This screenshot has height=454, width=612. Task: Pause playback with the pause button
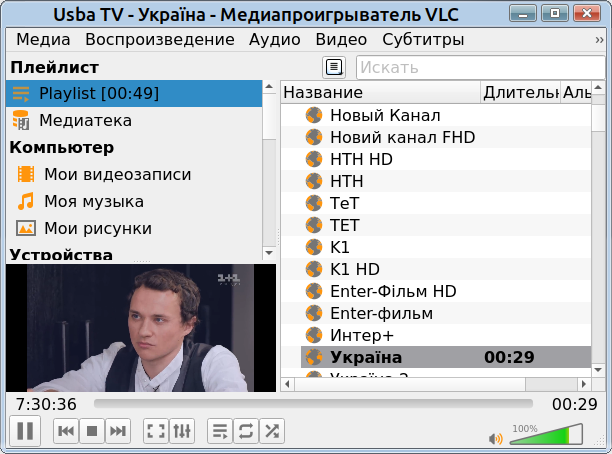[x=25, y=431]
